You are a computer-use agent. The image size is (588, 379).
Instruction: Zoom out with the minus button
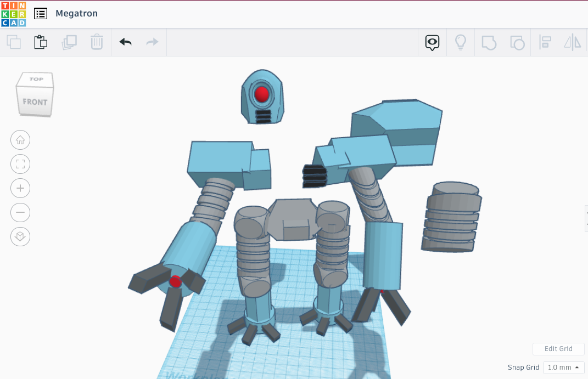pos(20,212)
